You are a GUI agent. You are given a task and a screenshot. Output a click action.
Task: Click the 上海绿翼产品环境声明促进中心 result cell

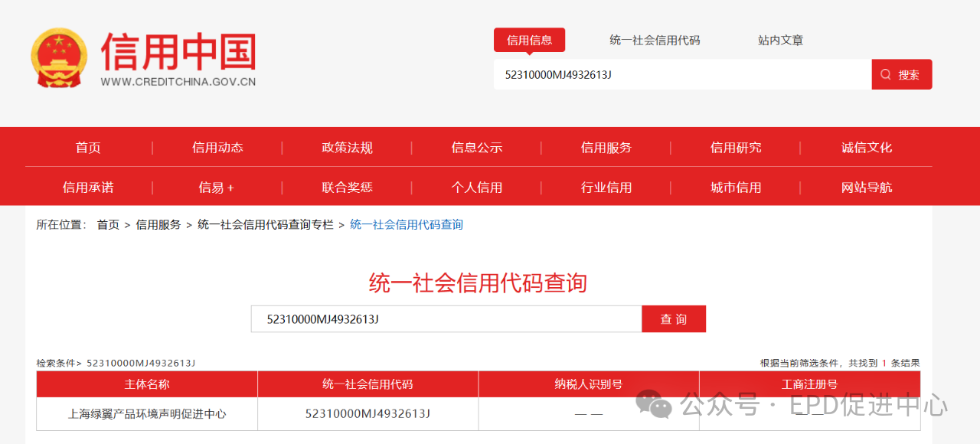147,414
